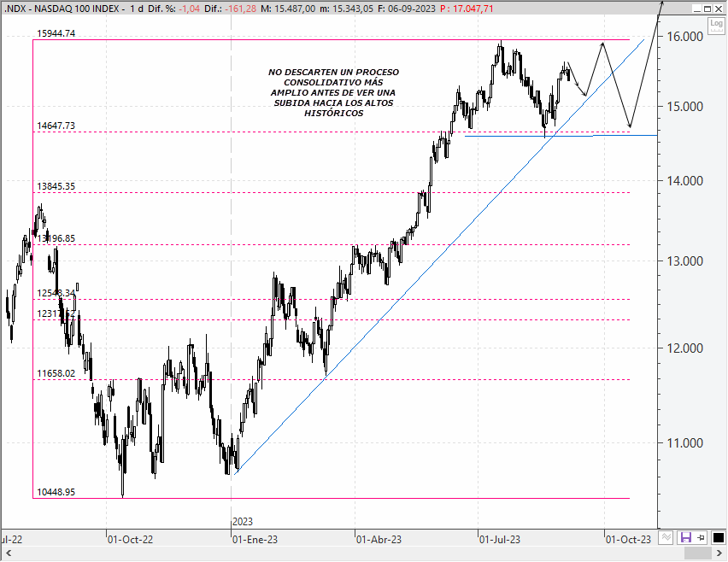Click the purple save diskette icon
Screen dimensions: 728x562
686,537
